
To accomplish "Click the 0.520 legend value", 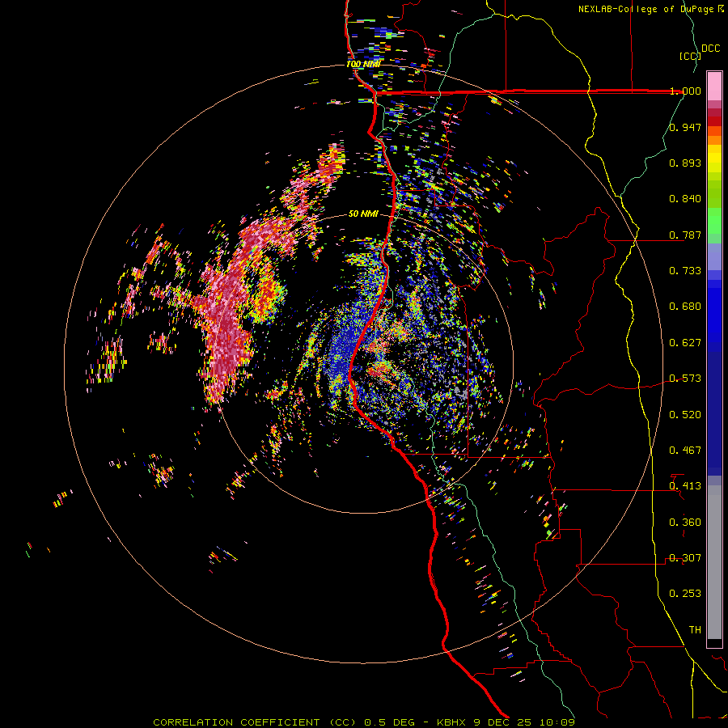I will tap(685, 415).
